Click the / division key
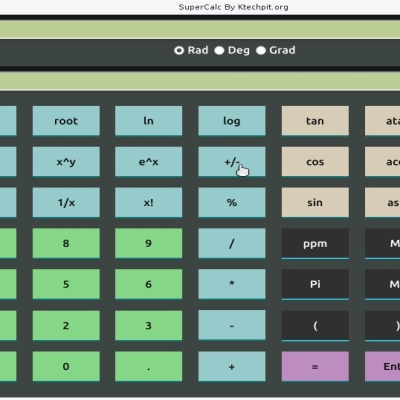Viewport: 400px width, 400px height. (x=232, y=243)
